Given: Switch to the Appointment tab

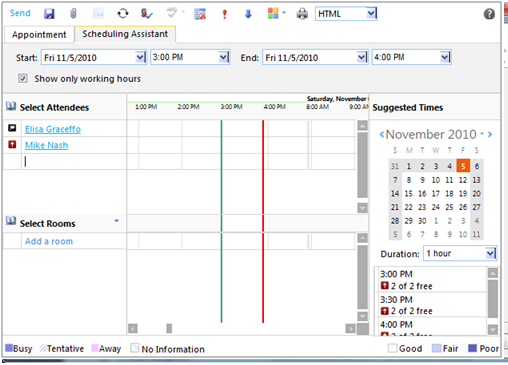Looking at the screenshot, I should coord(39,35).
